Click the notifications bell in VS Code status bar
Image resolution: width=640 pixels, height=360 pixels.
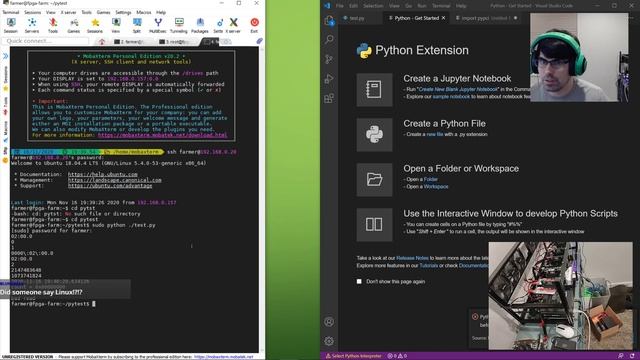[632, 356]
